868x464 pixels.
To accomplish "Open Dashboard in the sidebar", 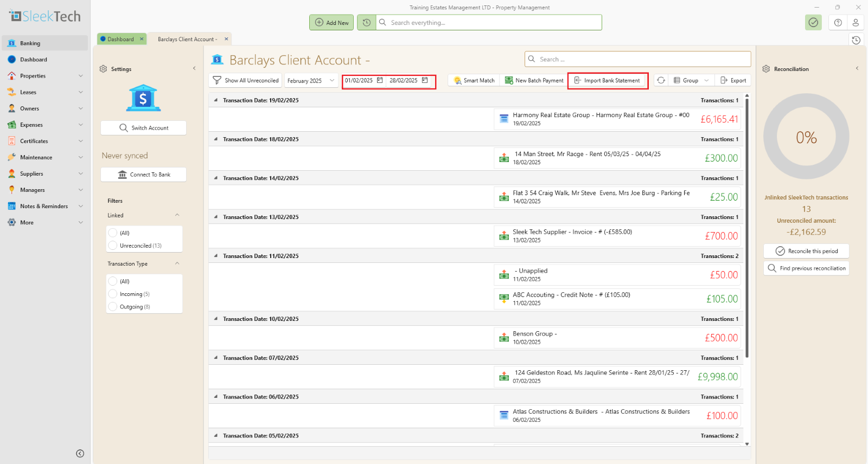I will coord(45,60).
